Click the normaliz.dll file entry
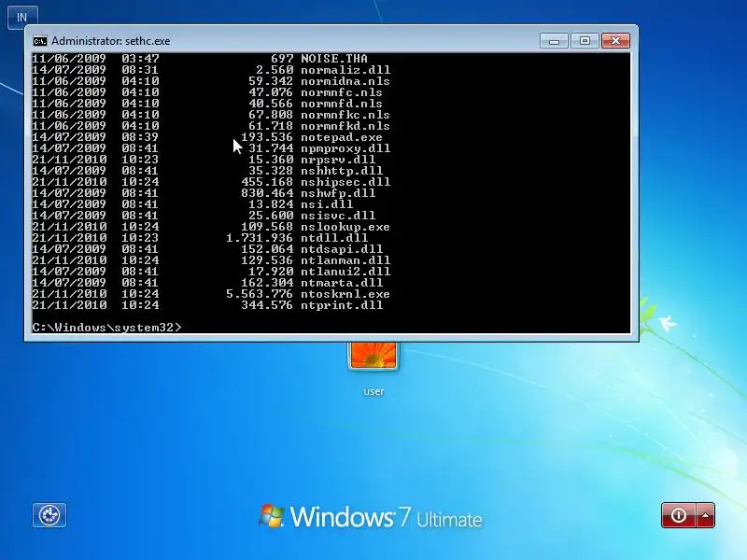Viewport: 747px width, 560px height. (345, 69)
